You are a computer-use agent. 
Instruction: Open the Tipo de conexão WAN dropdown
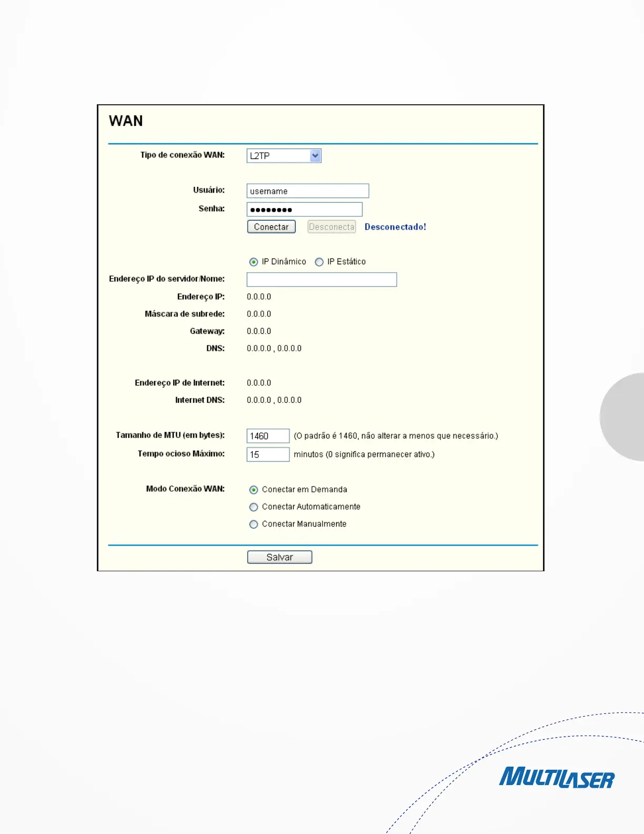pyautogui.click(x=284, y=156)
